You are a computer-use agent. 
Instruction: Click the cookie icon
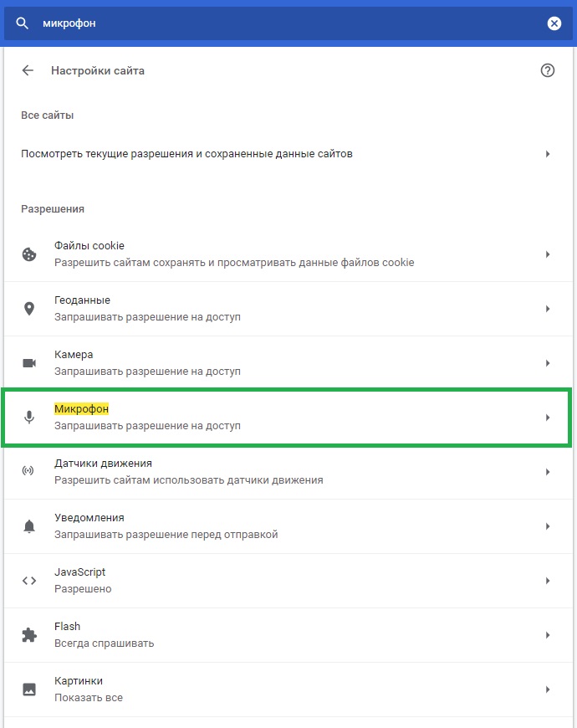pos(29,254)
